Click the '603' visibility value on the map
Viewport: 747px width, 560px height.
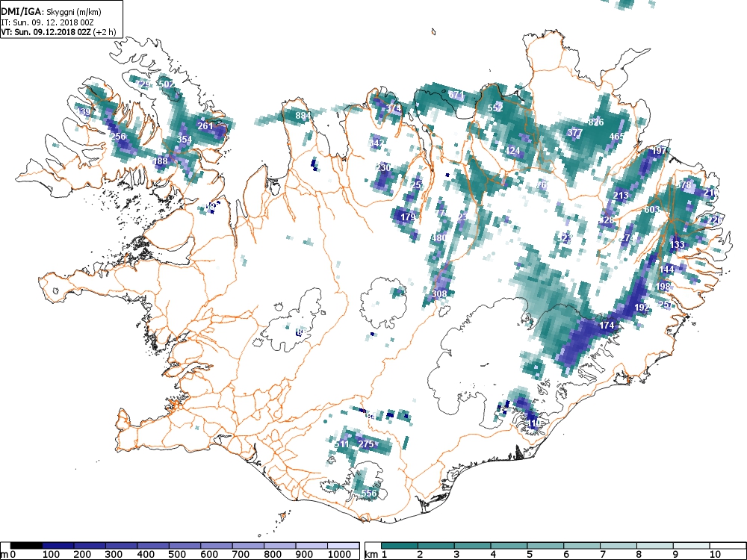click(651, 210)
